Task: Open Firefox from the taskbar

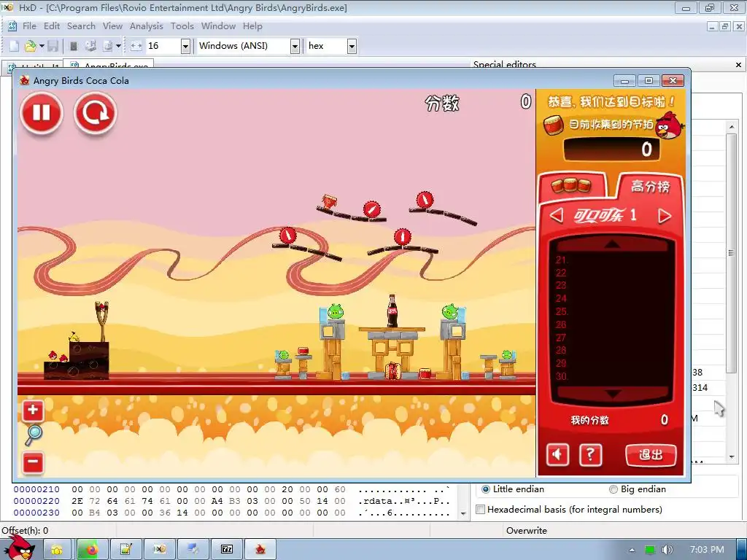Action: (91, 550)
